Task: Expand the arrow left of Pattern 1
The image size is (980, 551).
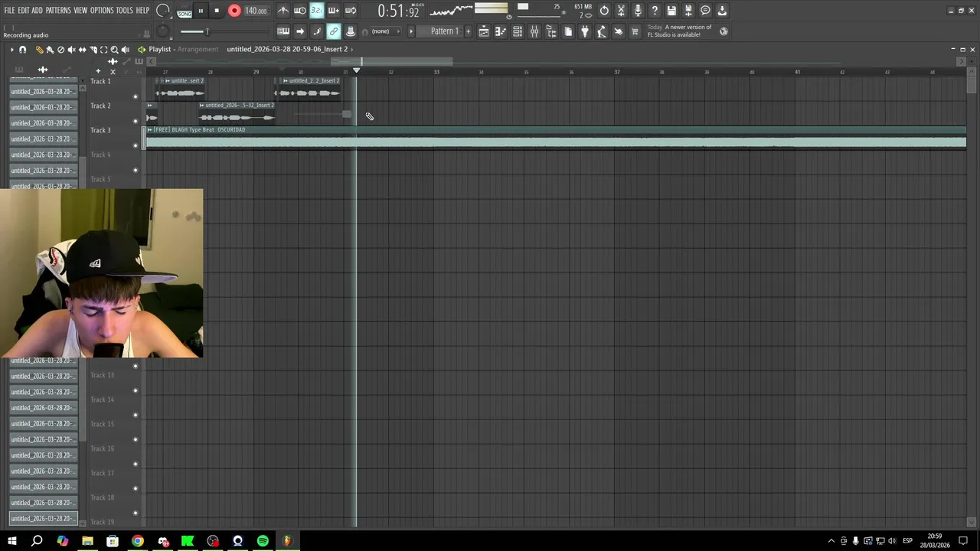Action: [x=411, y=31]
